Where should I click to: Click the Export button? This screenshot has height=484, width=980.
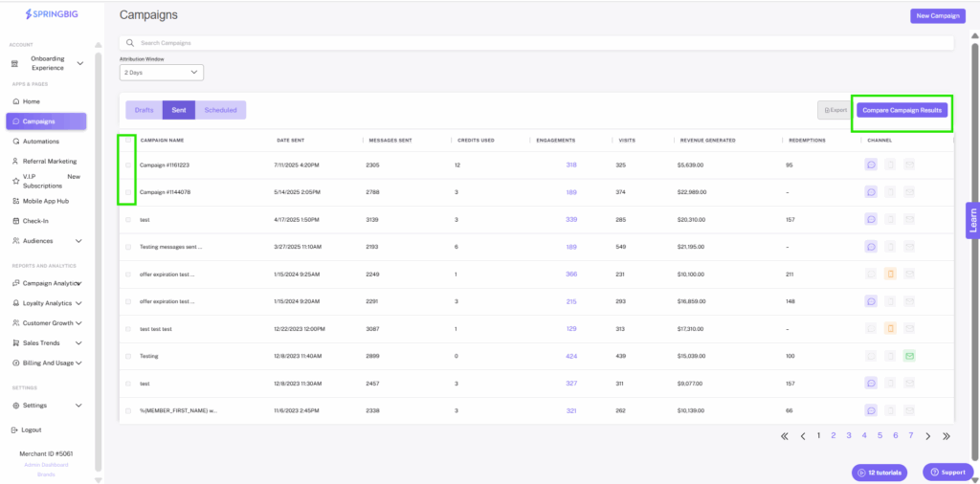835,110
